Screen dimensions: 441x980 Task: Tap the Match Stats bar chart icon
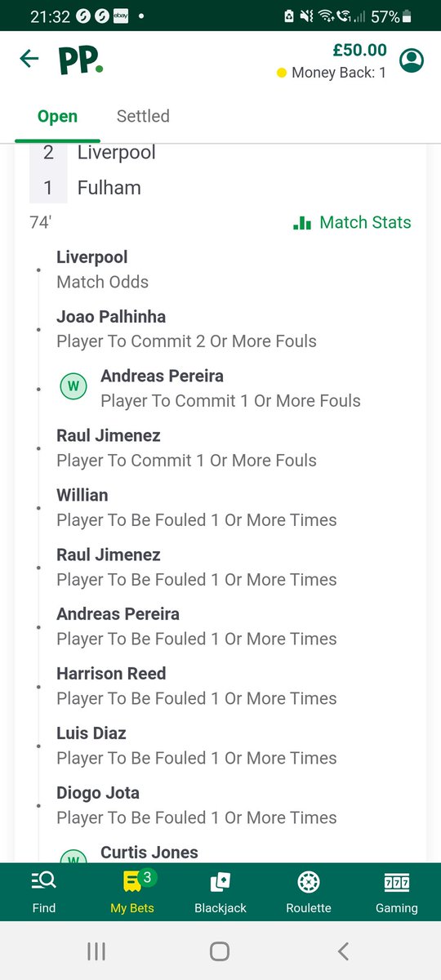click(x=302, y=222)
